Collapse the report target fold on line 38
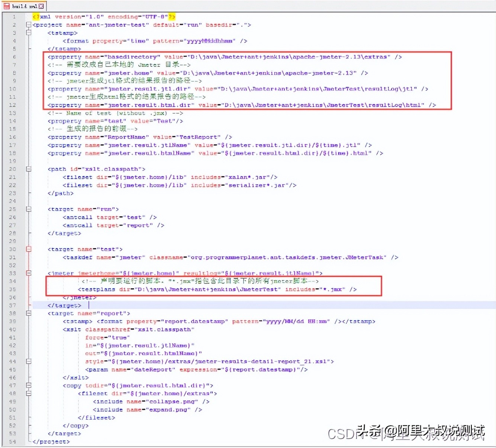The width and height of the screenshot is (496, 448). click(29, 313)
